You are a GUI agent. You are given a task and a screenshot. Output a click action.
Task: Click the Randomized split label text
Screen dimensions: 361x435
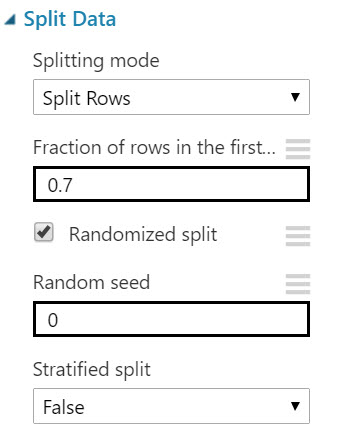coord(143,235)
